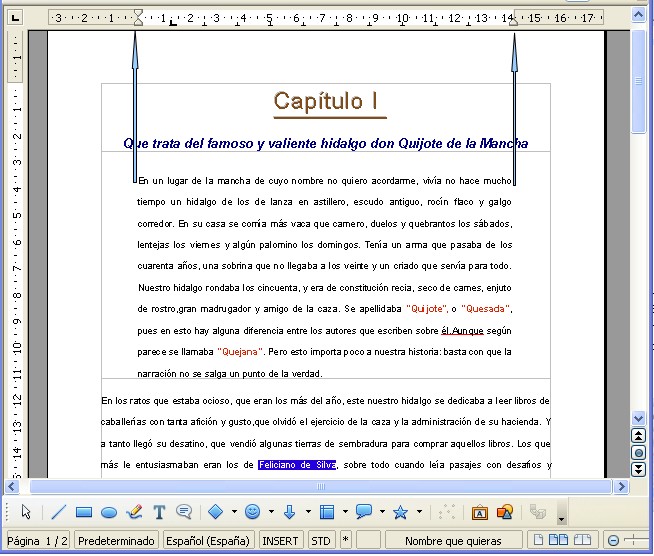Toggle STD selection mode in the status bar
Viewport: 654px width, 556px height.
tap(320, 541)
